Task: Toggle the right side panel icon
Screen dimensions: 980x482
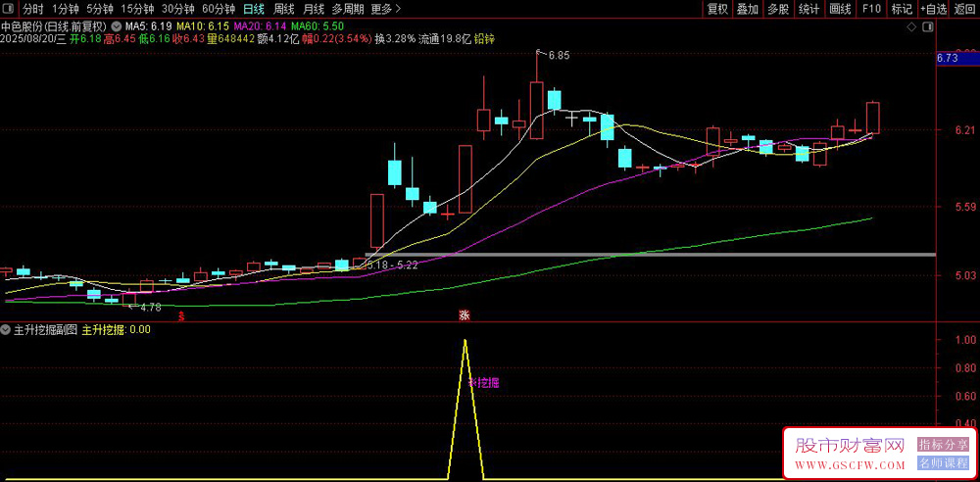Action: pos(929,26)
